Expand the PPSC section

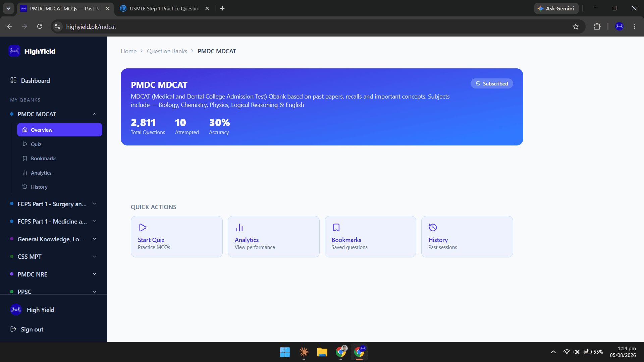pos(95,292)
